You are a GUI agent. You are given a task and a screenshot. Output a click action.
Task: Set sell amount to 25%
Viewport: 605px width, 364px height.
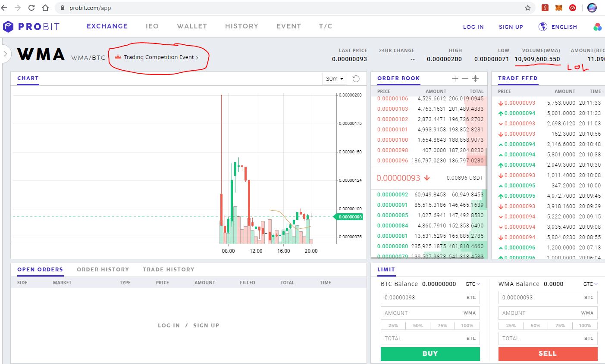(511, 326)
